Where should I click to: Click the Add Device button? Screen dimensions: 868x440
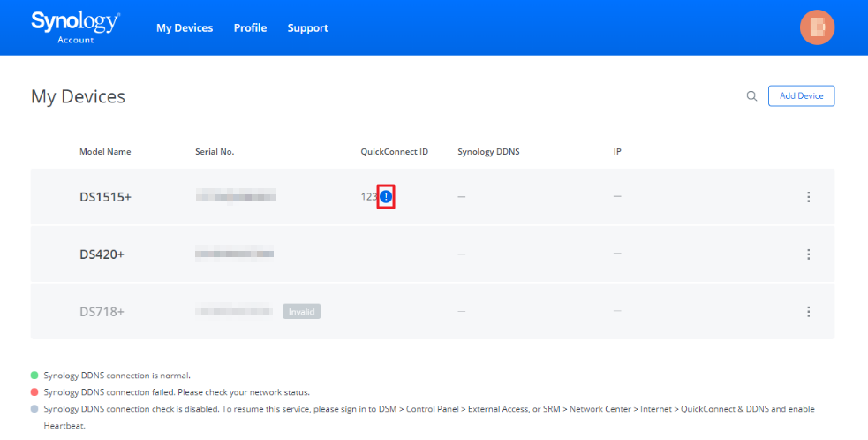(801, 96)
